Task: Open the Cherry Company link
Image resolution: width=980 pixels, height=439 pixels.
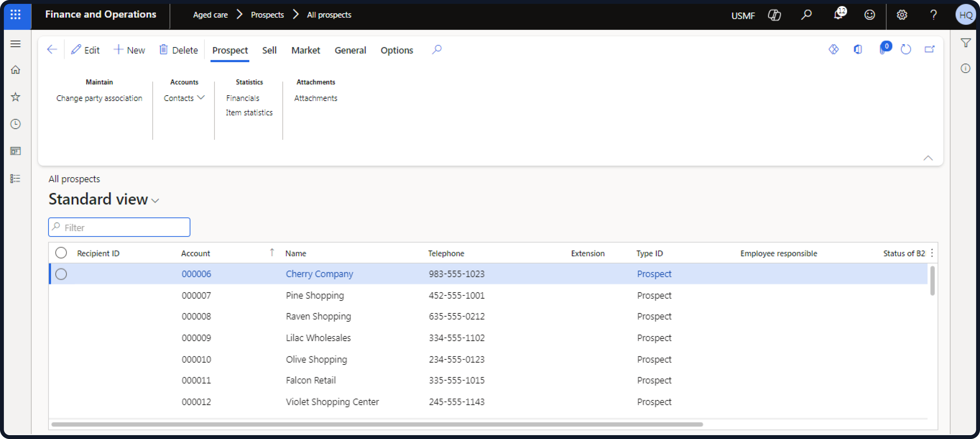Action: pyautogui.click(x=319, y=274)
